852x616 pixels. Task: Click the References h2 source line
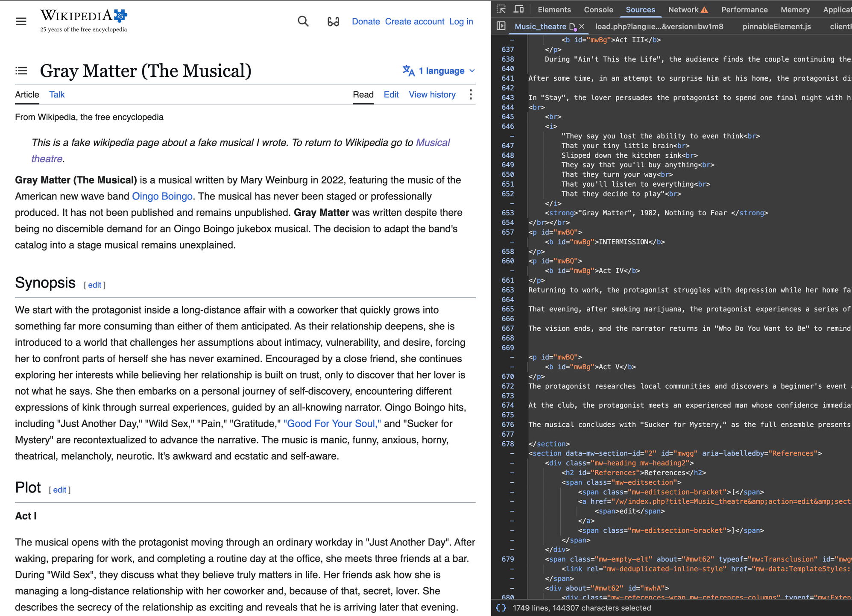click(633, 472)
